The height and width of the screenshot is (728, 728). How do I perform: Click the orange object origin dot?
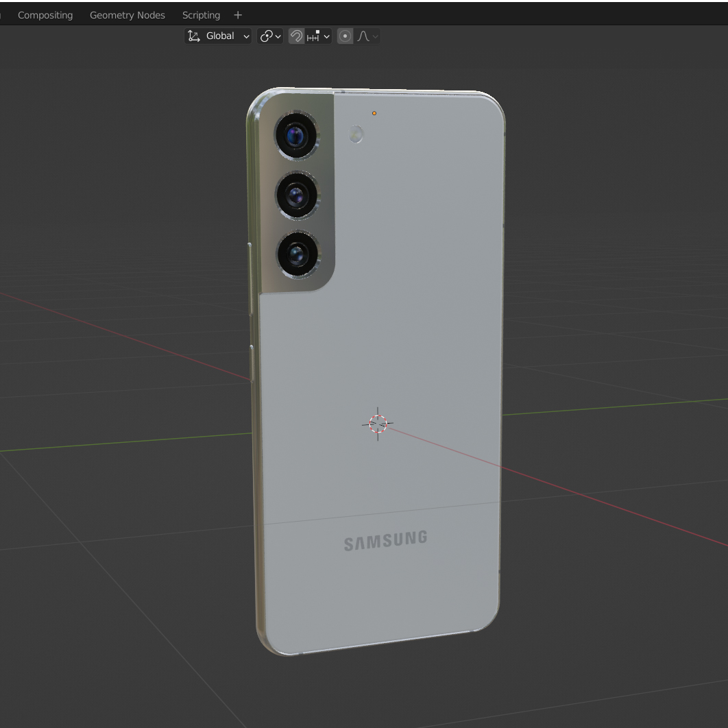[374, 113]
